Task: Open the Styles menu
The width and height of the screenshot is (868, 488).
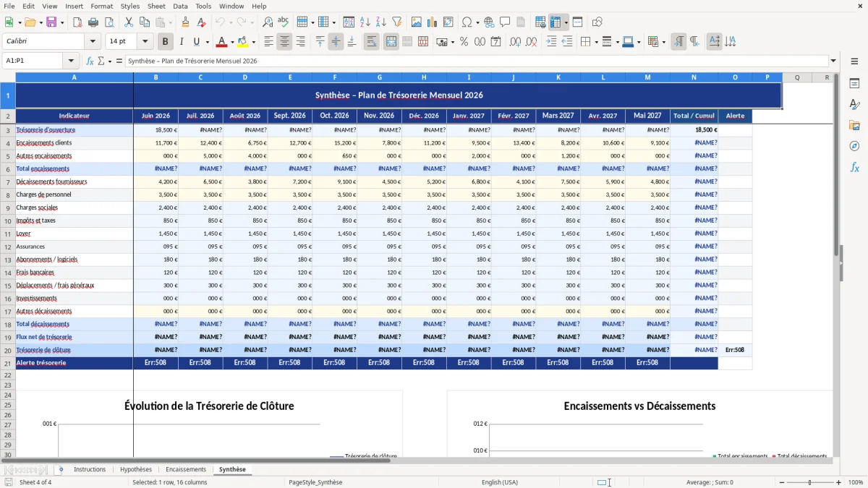Action: 130,6
